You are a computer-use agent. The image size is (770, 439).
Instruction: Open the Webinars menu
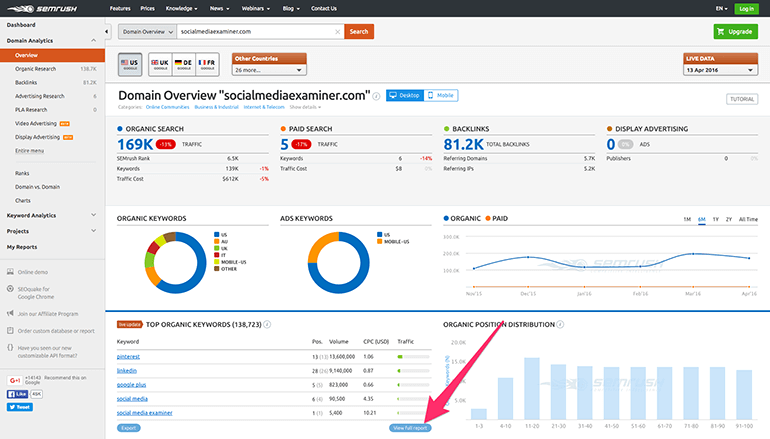[255, 8]
